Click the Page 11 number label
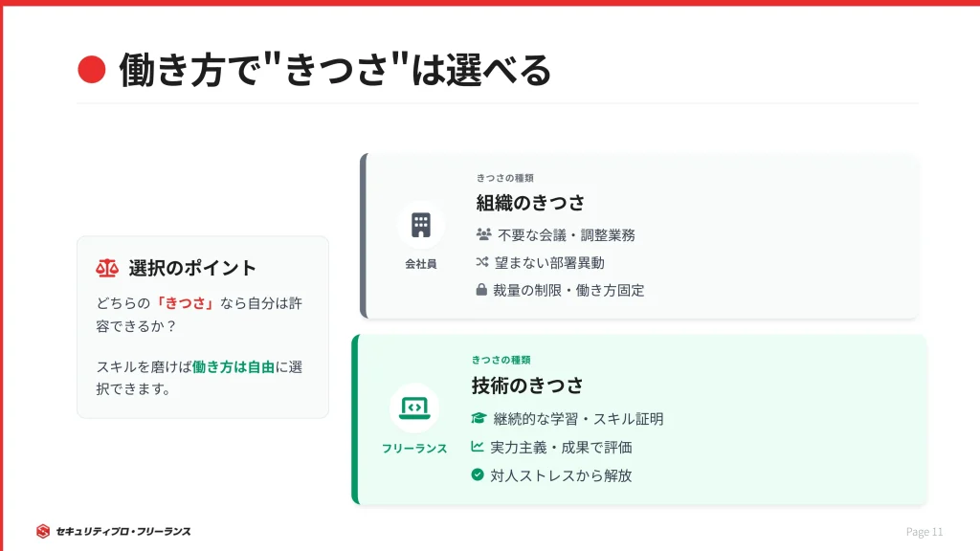The width and height of the screenshot is (980, 551). [924, 532]
